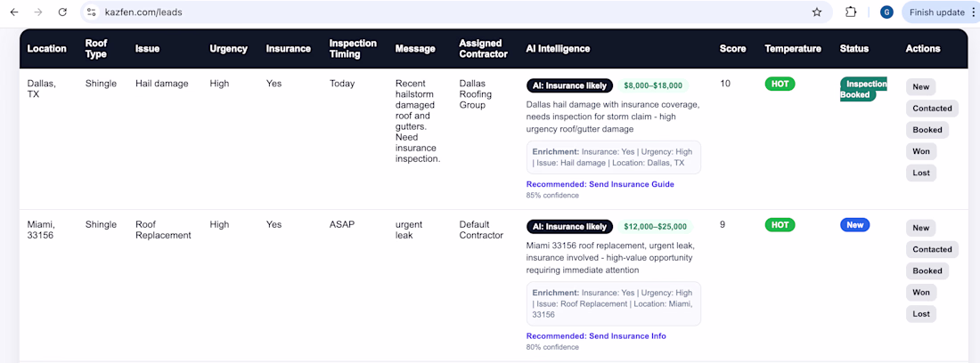
Task: Click the Status column header
Action: (853, 49)
